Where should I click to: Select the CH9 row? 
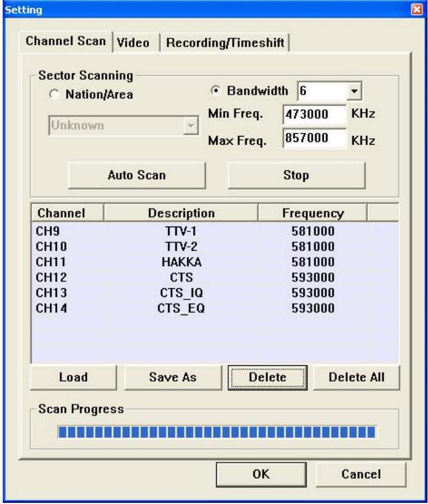coord(215,231)
